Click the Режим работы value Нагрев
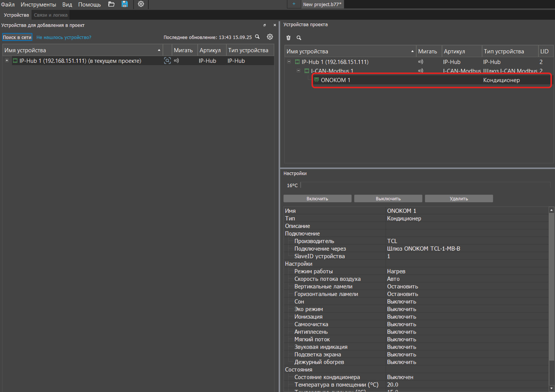 tap(396, 271)
